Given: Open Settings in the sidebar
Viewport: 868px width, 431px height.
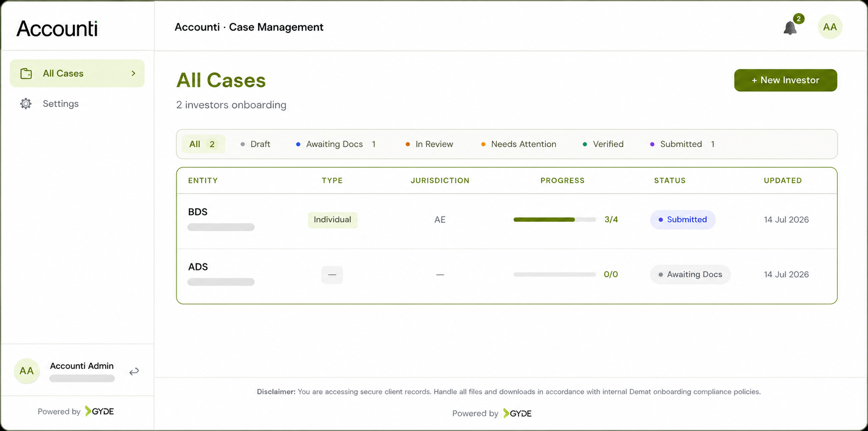Looking at the screenshot, I should pos(77,103).
